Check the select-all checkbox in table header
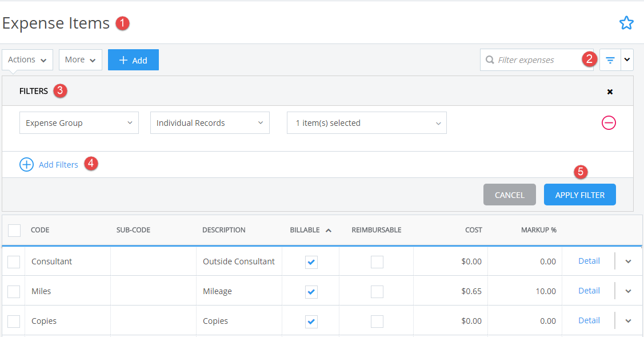This screenshot has width=644, height=337. 14,229
